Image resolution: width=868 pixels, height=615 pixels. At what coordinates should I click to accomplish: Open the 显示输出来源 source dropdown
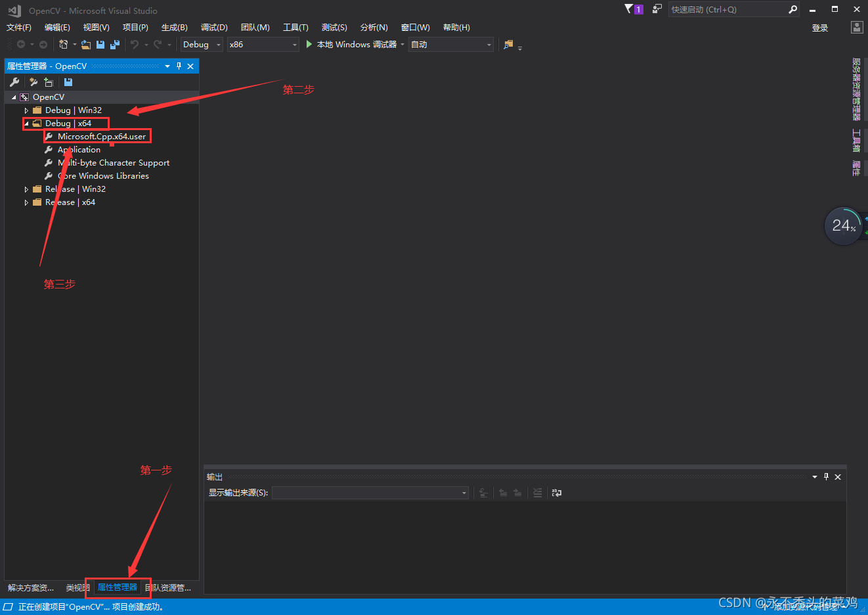pyautogui.click(x=370, y=493)
